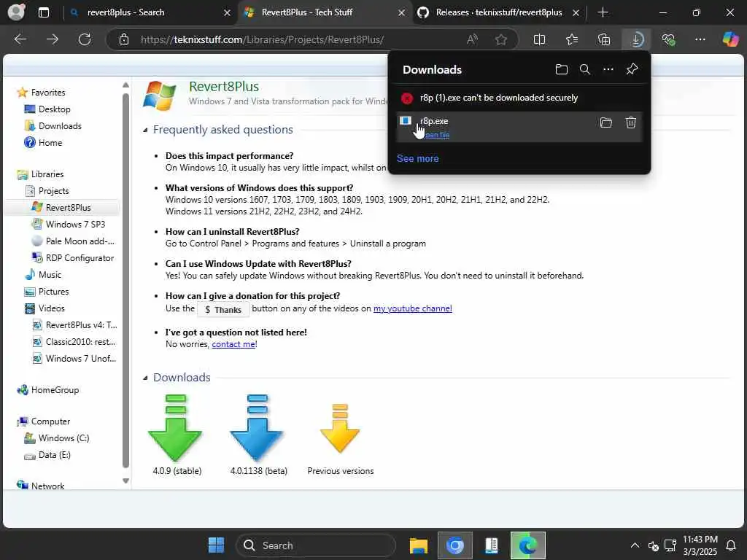Open a new browser tab
The image size is (747, 560).
[x=603, y=12]
